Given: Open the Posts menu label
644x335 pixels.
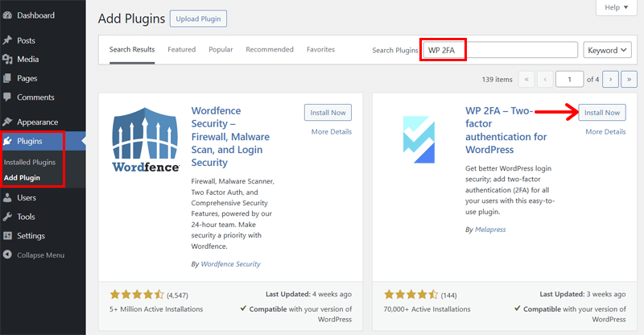Looking at the screenshot, I should click(x=26, y=40).
